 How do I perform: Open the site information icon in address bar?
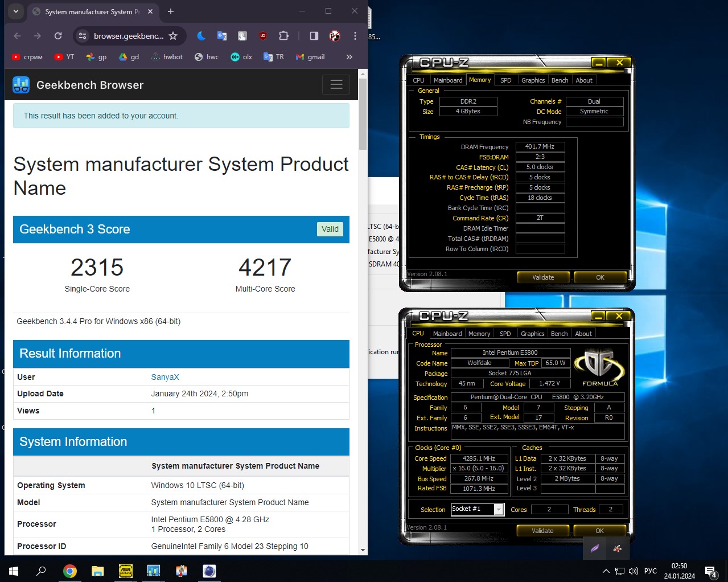pos(83,36)
